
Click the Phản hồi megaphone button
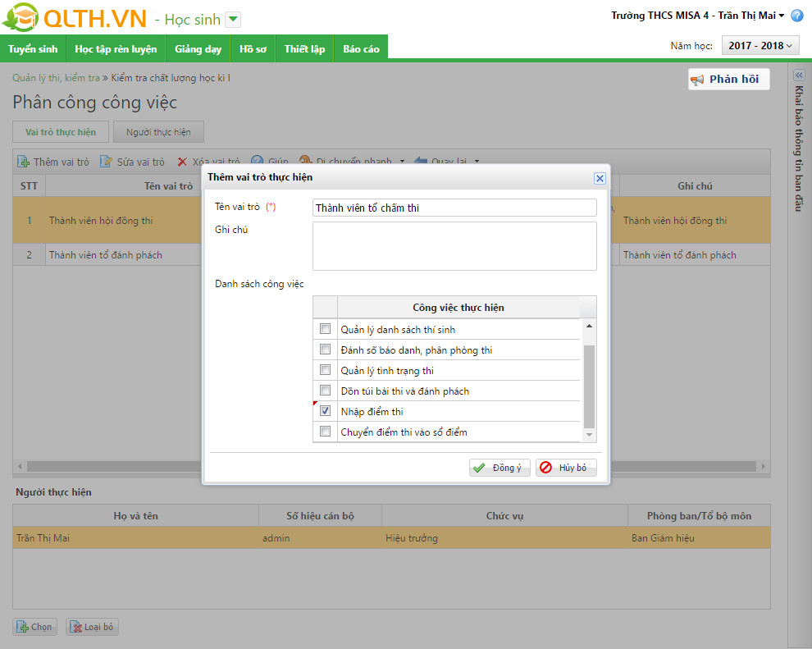tap(728, 80)
